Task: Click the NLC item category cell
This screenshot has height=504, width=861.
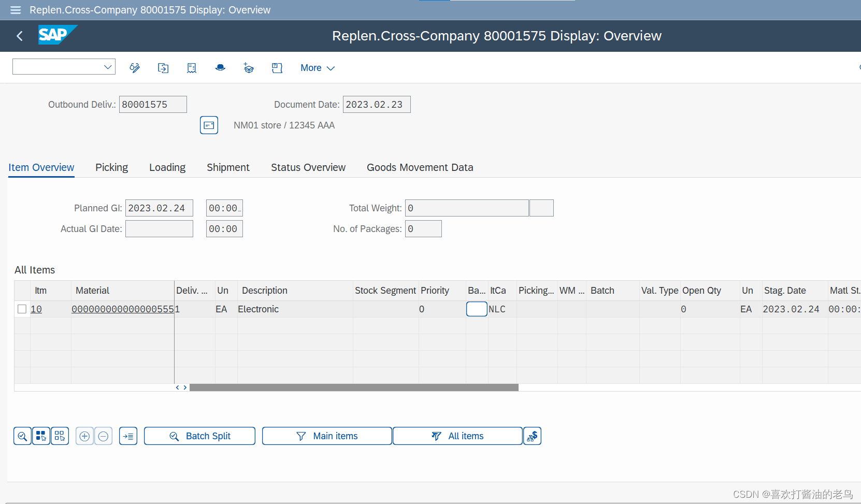Action: [502, 309]
